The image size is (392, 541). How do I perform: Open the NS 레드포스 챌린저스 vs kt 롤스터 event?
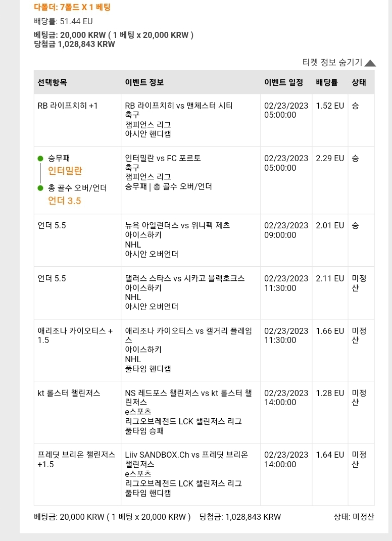[x=188, y=398]
